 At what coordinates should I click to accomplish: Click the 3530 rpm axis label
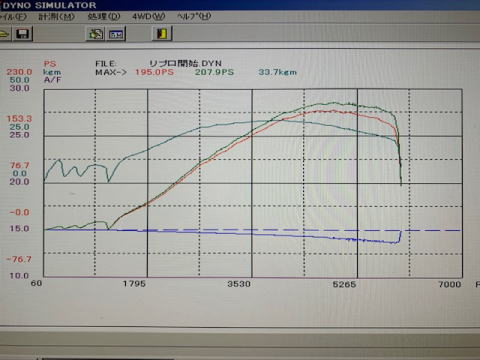pyautogui.click(x=239, y=284)
